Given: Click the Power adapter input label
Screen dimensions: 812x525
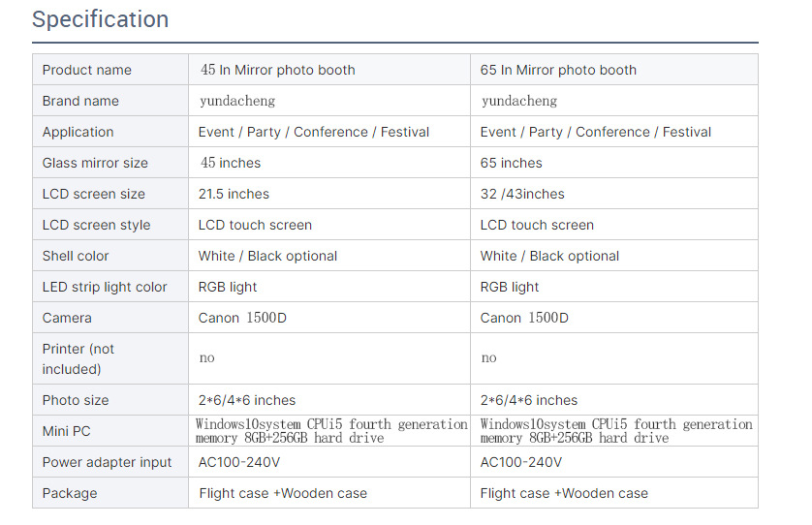Looking at the screenshot, I should tap(107, 462).
